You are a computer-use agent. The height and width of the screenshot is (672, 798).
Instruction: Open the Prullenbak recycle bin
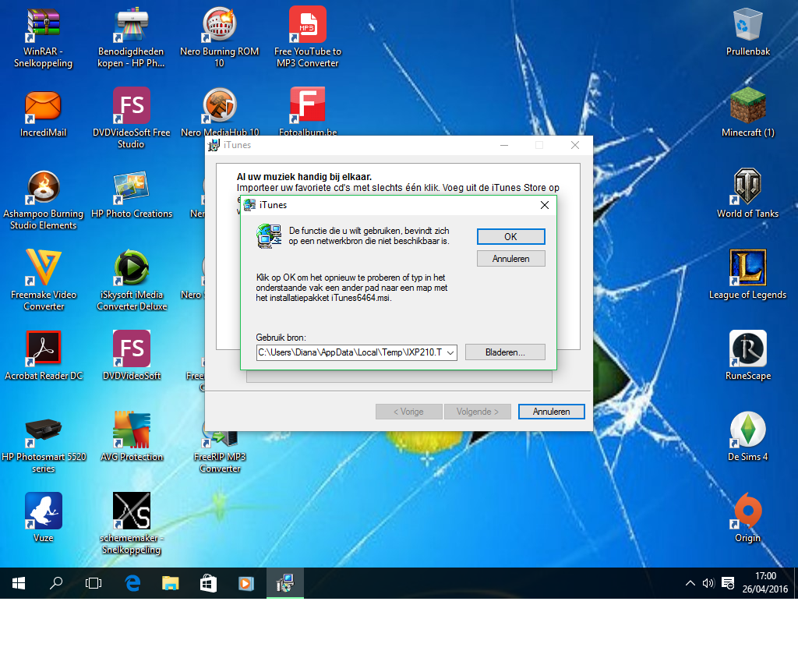pyautogui.click(x=747, y=31)
